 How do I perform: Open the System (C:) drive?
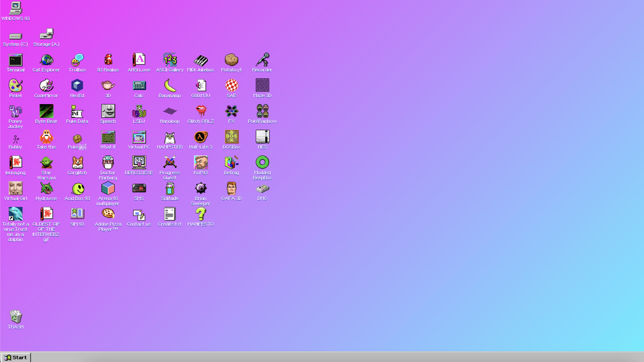tap(15, 35)
